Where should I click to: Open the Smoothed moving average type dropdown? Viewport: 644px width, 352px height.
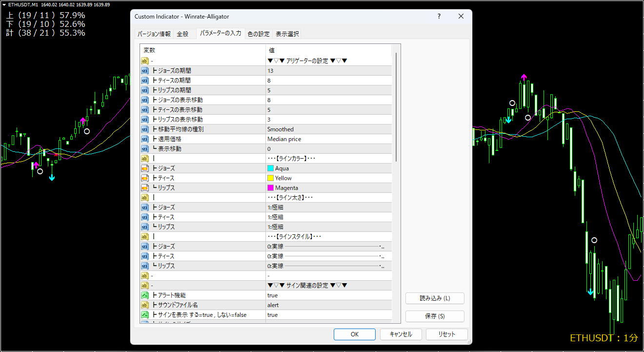(328, 129)
